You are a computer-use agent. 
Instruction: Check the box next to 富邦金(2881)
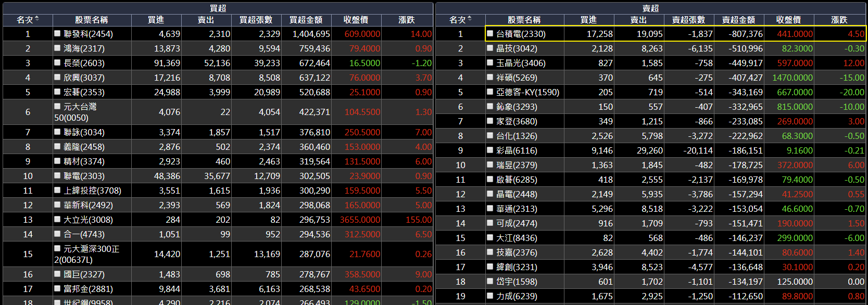pos(57,288)
